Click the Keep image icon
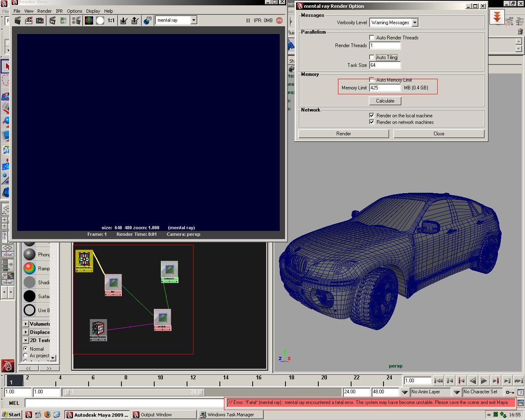This screenshot has width=525, height=420. coord(124,20)
